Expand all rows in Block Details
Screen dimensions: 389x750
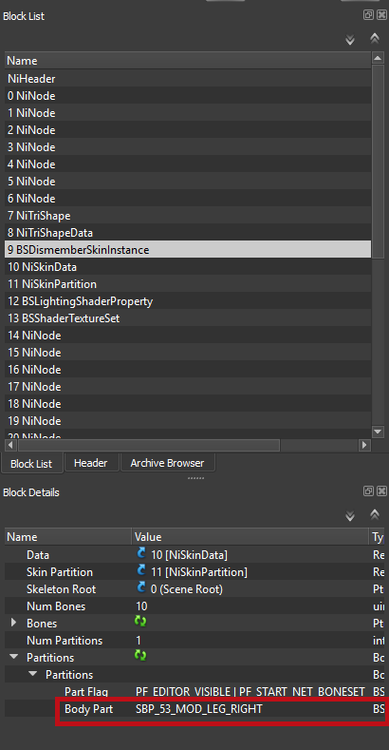[350, 516]
